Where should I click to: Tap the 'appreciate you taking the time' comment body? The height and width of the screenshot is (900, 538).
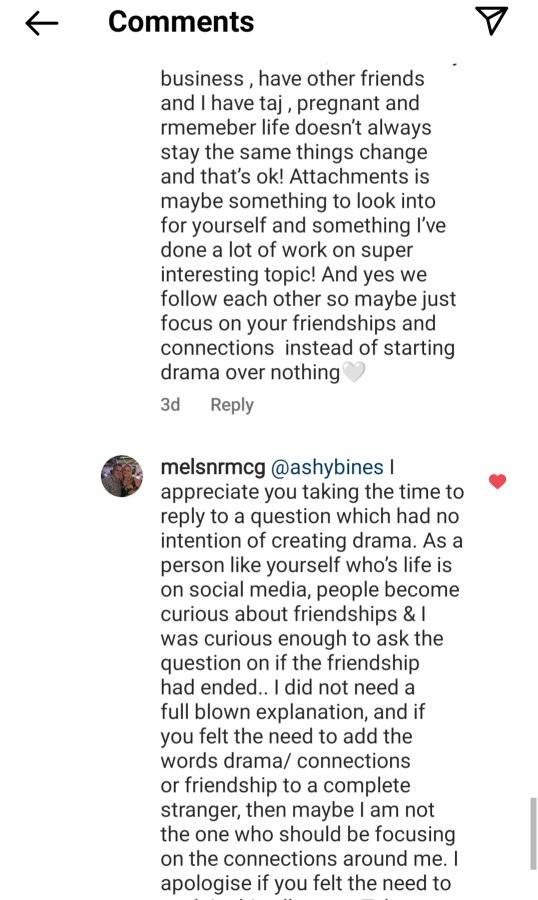tap(312, 492)
